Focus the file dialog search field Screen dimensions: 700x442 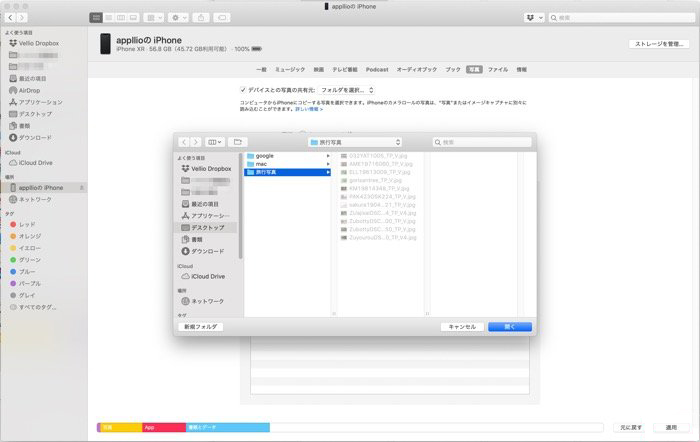[x=482, y=142]
